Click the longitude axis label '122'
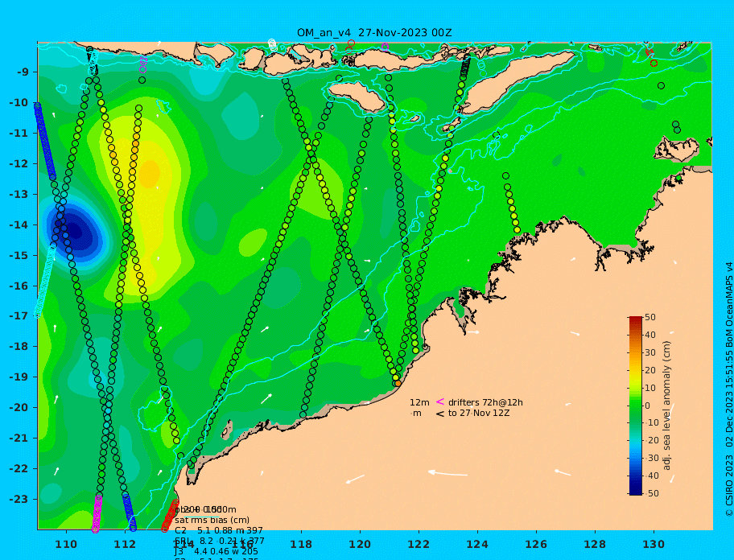Image resolution: width=734 pixels, height=560 pixels. tap(419, 545)
